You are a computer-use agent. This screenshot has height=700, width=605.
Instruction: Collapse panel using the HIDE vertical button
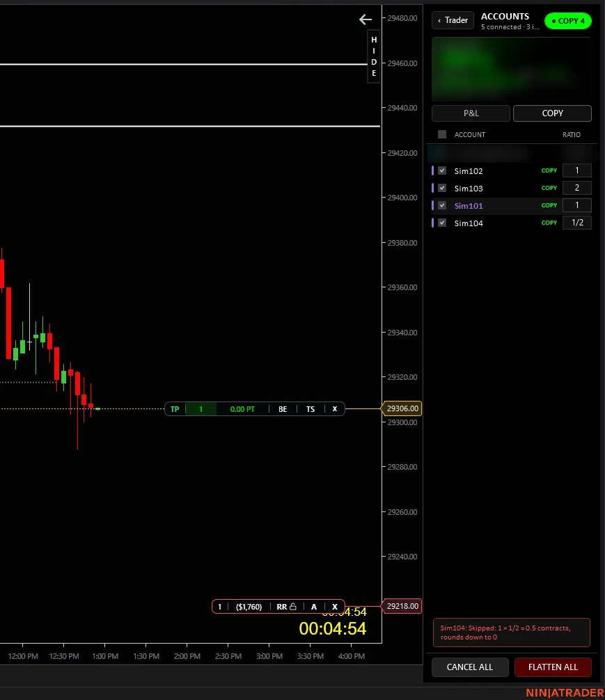tap(374, 56)
